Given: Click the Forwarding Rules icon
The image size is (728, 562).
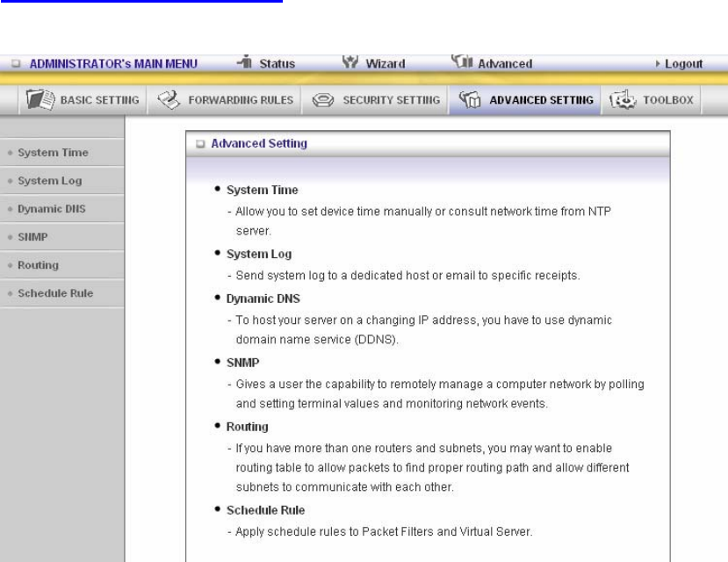Looking at the screenshot, I should (169, 100).
